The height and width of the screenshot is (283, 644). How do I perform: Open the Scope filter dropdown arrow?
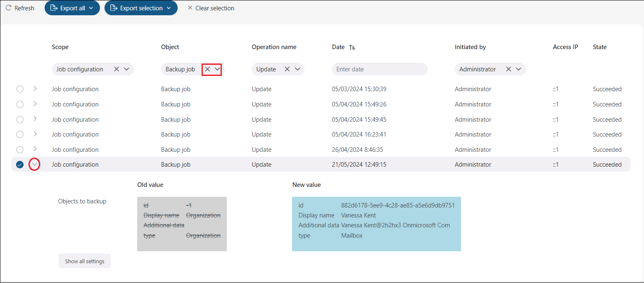click(x=126, y=69)
